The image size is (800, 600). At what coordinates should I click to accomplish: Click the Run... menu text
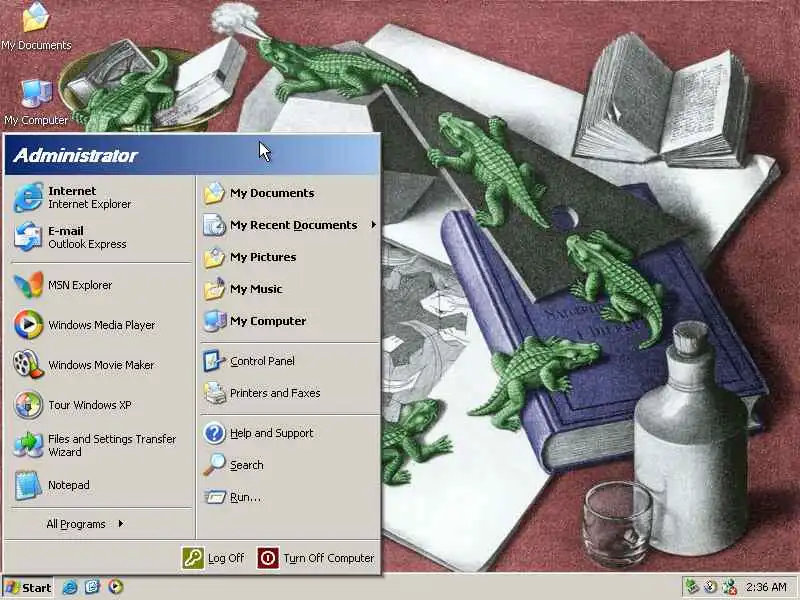coord(245,497)
